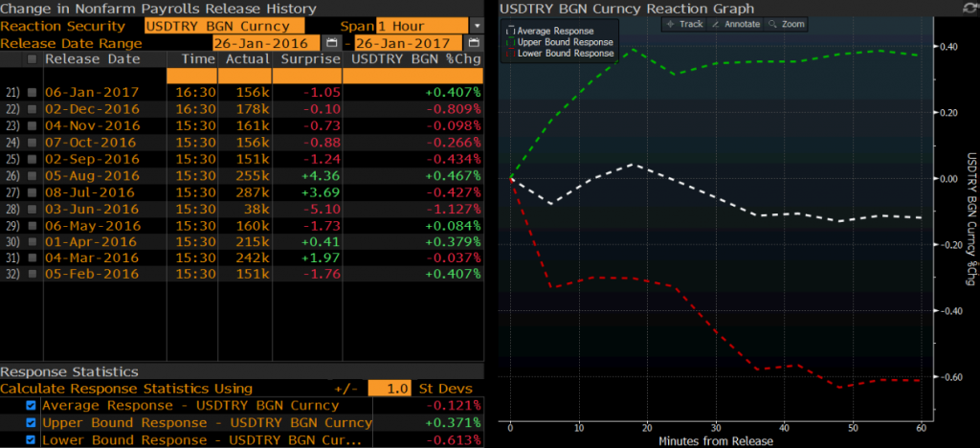Click the +4.36 surprise value
This screenshot has width=980, height=448.
tap(320, 175)
